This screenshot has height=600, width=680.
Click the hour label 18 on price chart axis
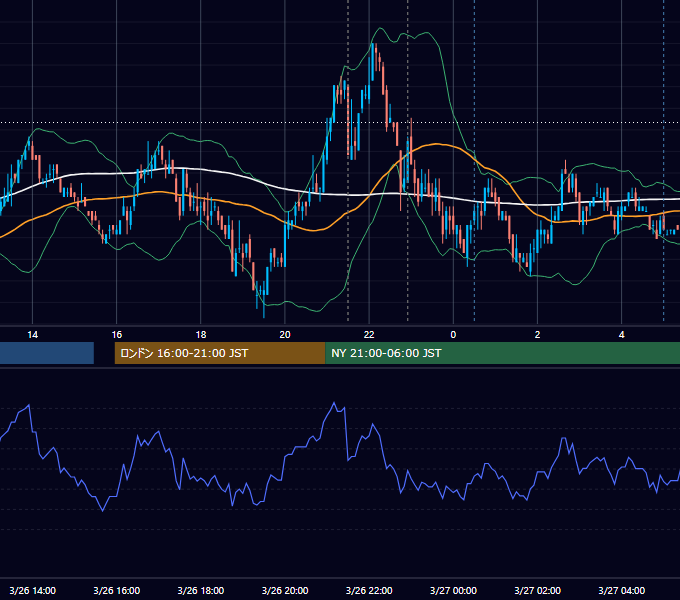point(201,335)
